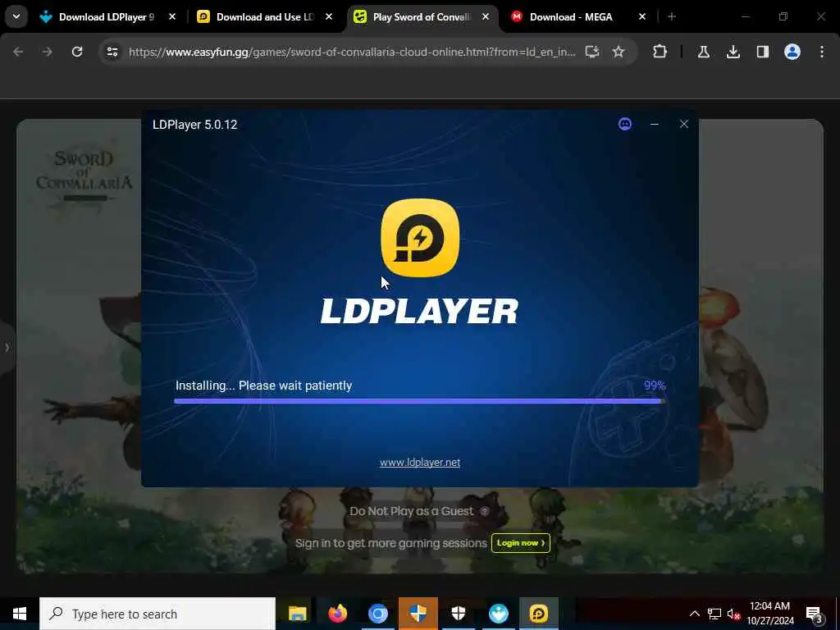Image resolution: width=840 pixels, height=630 pixels.
Task: Click the yellow LDPlayer logo icon
Action: pos(420,238)
